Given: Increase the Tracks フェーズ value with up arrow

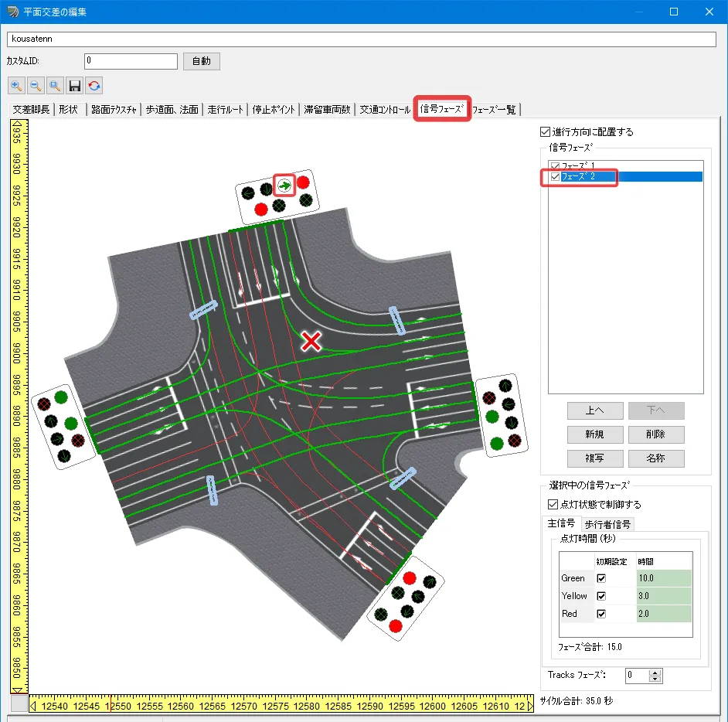Looking at the screenshot, I should tap(655, 672).
